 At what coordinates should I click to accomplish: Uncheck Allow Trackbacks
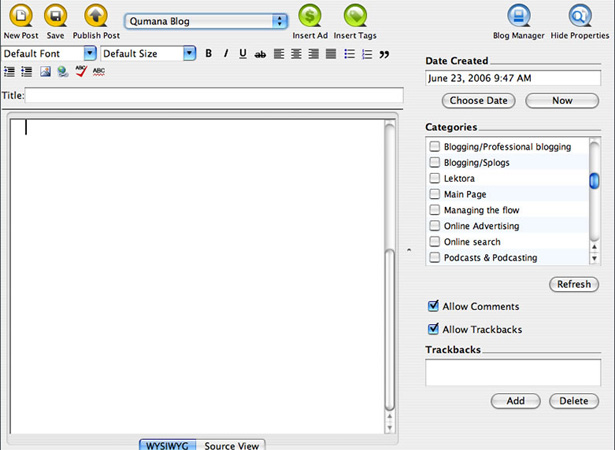(433, 328)
